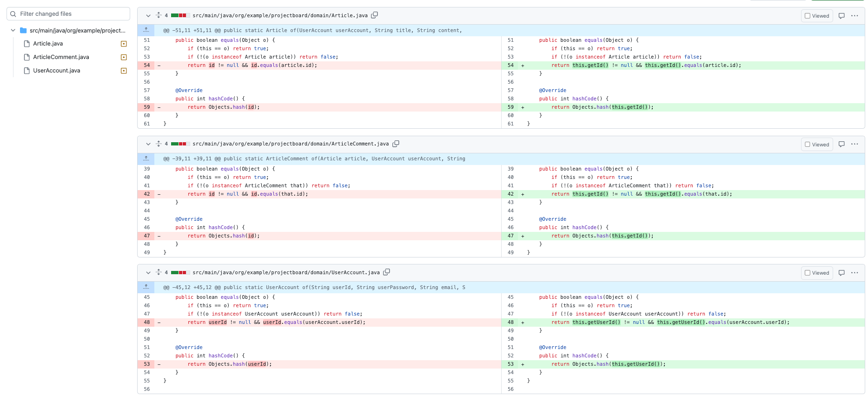
Task: Click the src/main/java folder icon
Action: pos(23,31)
